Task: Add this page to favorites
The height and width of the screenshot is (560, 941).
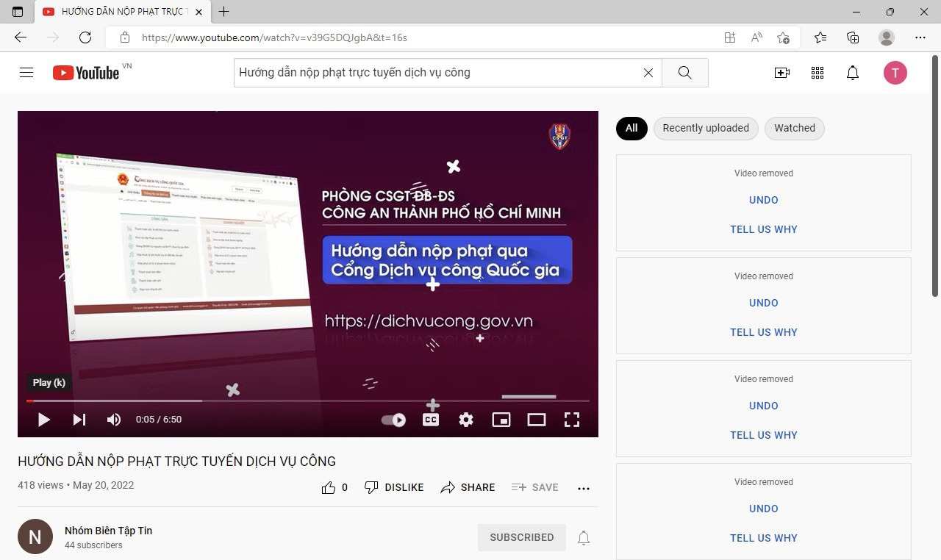Action: pyautogui.click(x=784, y=37)
